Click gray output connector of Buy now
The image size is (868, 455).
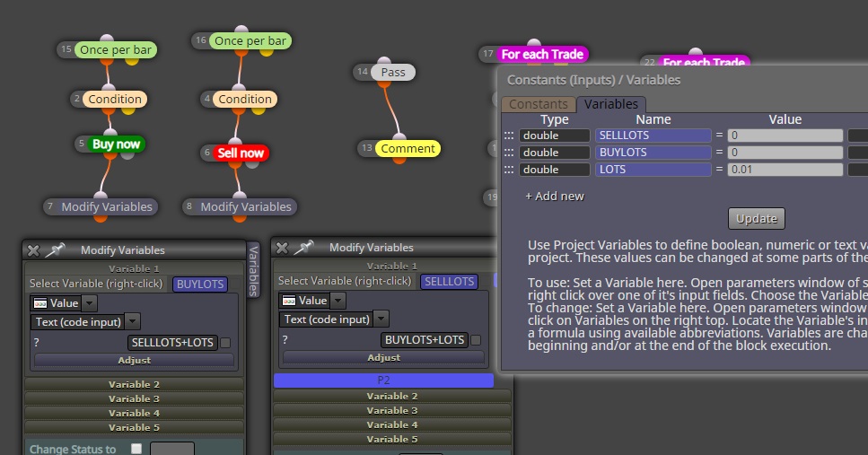(x=127, y=155)
